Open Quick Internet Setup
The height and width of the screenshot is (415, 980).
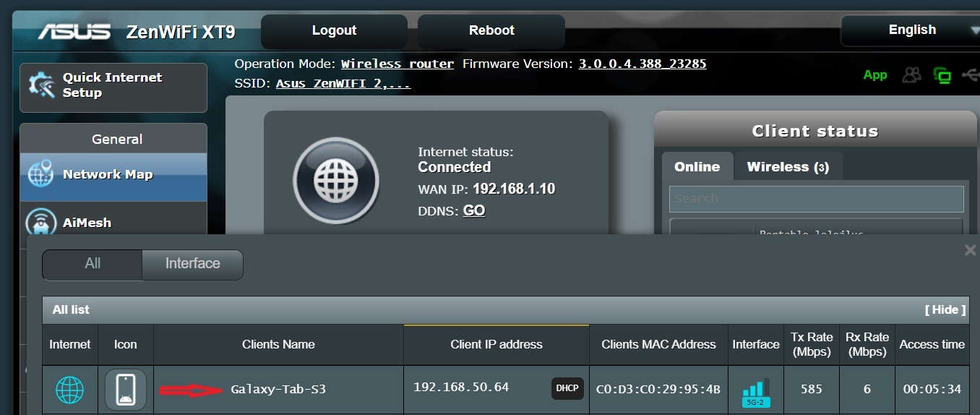pyautogui.click(x=113, y=87)
